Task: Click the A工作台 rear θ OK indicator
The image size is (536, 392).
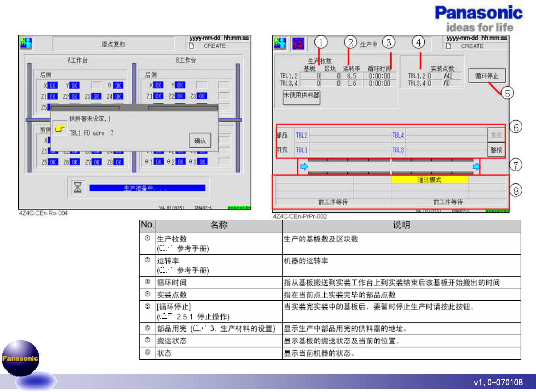Action: pyautogui.click(x=118, y=85)
